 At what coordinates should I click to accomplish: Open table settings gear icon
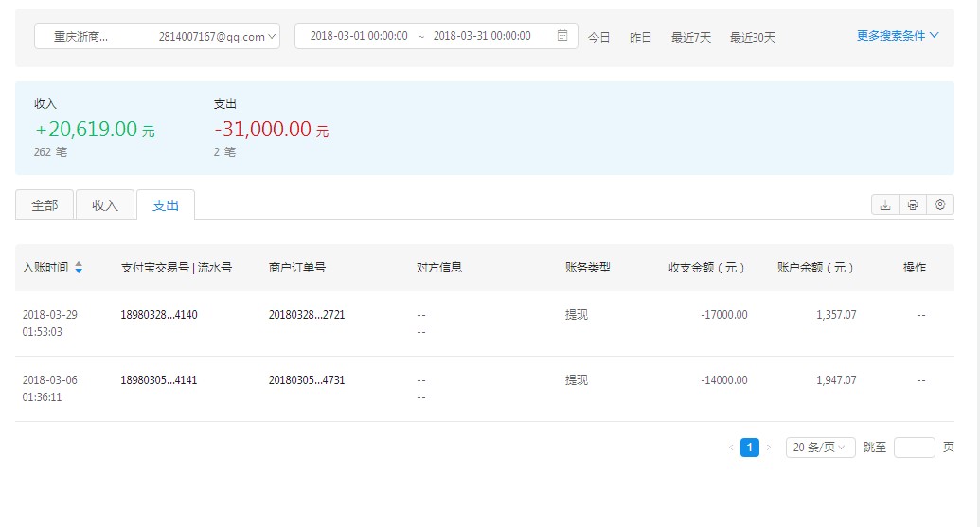point(940,204)
